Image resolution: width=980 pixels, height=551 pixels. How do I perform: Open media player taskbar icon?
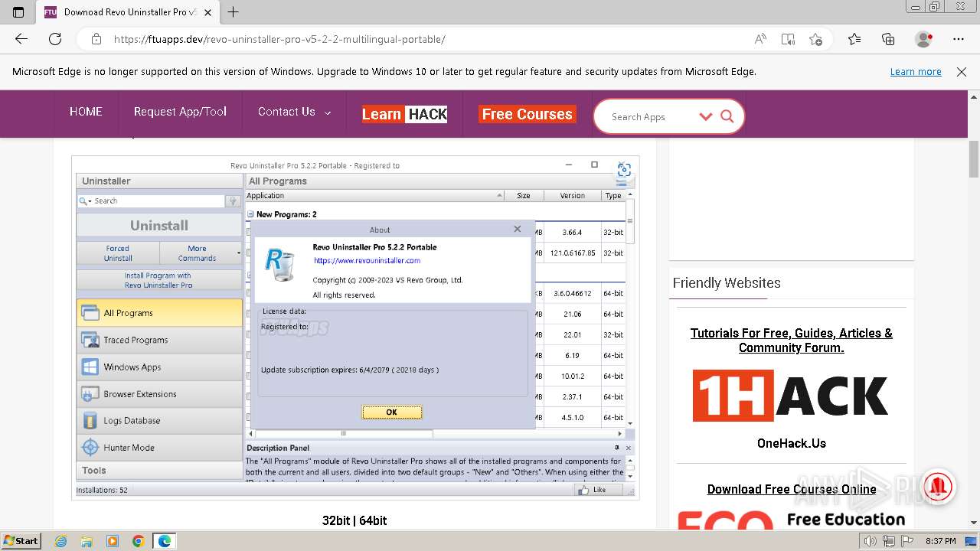pyautogui.click(x=113, y=541)
